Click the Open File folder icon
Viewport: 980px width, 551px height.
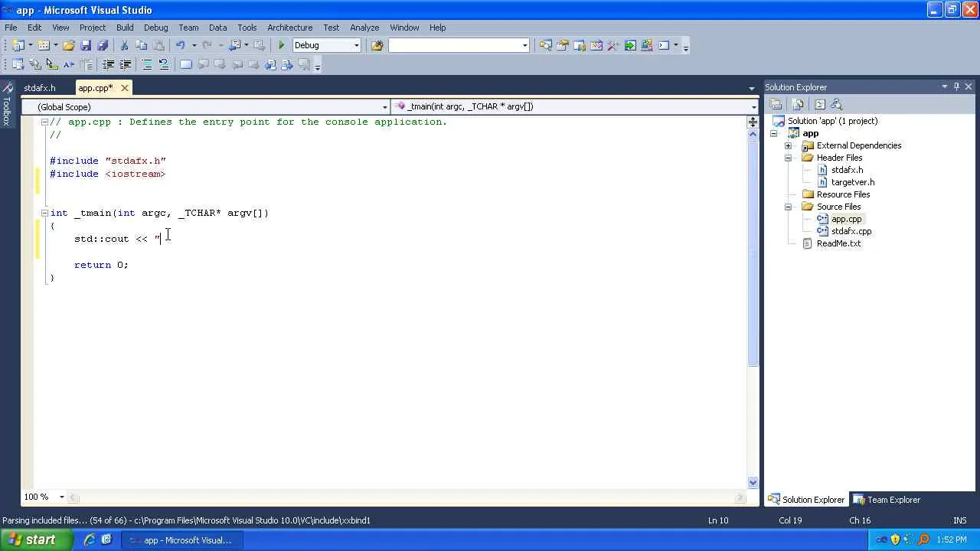pyautogui.click(x=69, y=45)
